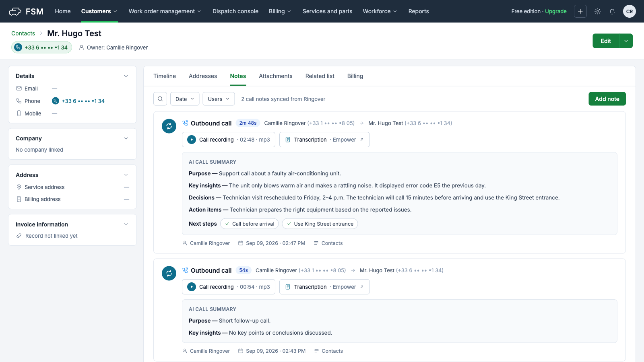Open the first call's Transcription Empower link
The image size is (644, 362).
324,140
